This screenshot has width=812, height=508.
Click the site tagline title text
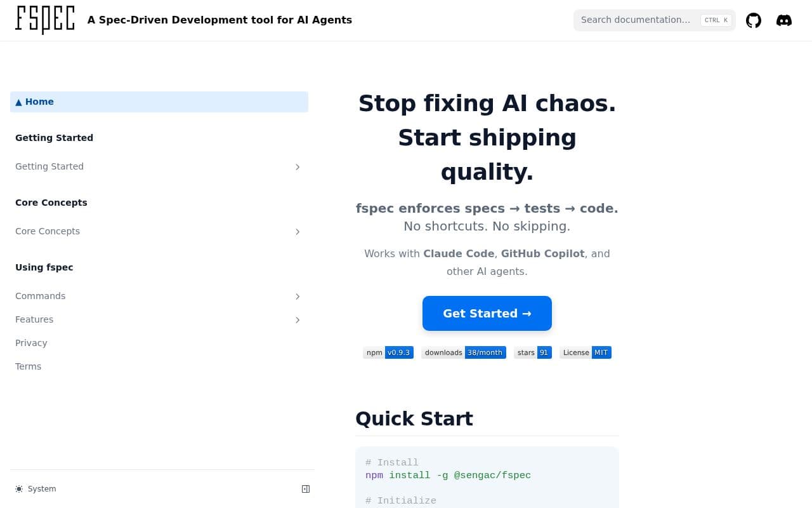219,20
